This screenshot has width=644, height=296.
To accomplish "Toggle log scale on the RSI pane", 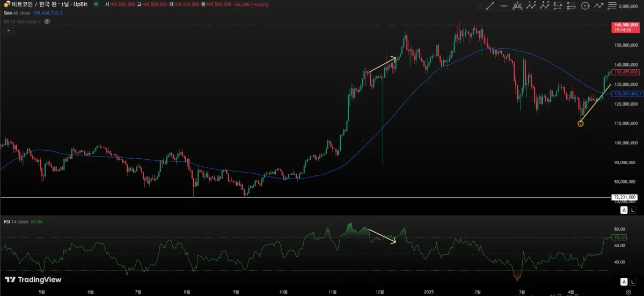I will point(631,282).
